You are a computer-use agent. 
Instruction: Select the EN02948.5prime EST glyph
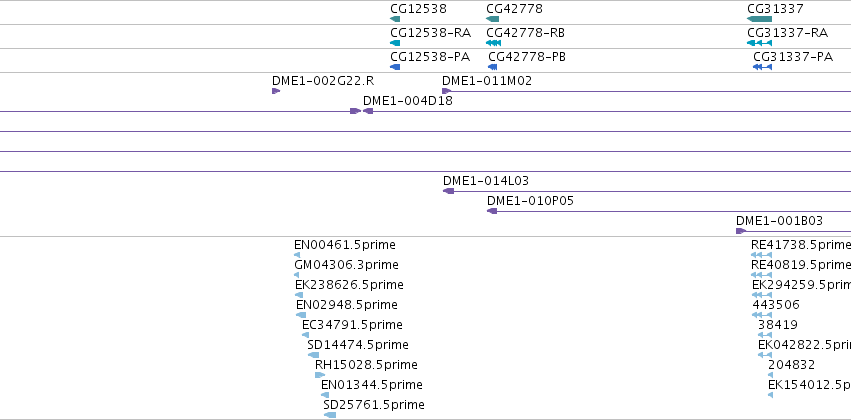[x=301, y=315]
